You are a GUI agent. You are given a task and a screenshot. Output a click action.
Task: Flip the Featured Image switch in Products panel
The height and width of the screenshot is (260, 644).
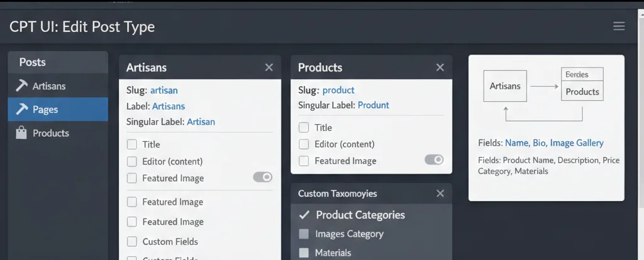tap(434, 160)
